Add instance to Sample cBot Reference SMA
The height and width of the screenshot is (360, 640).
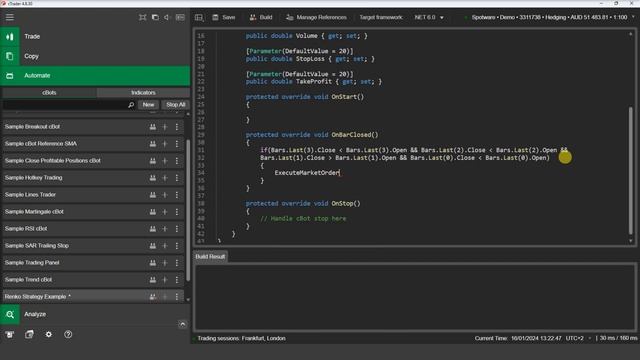pyautogui.click(x=165, y=144)
